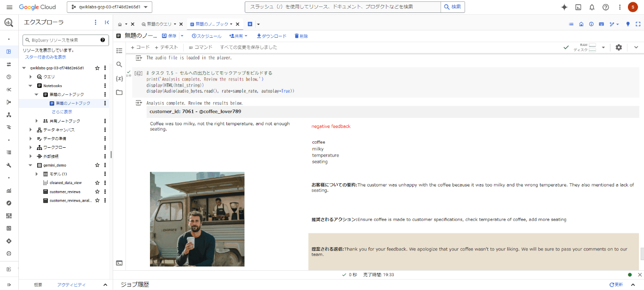
Task: Click the info icon in tab toolbar
Action: click(592, 24)
